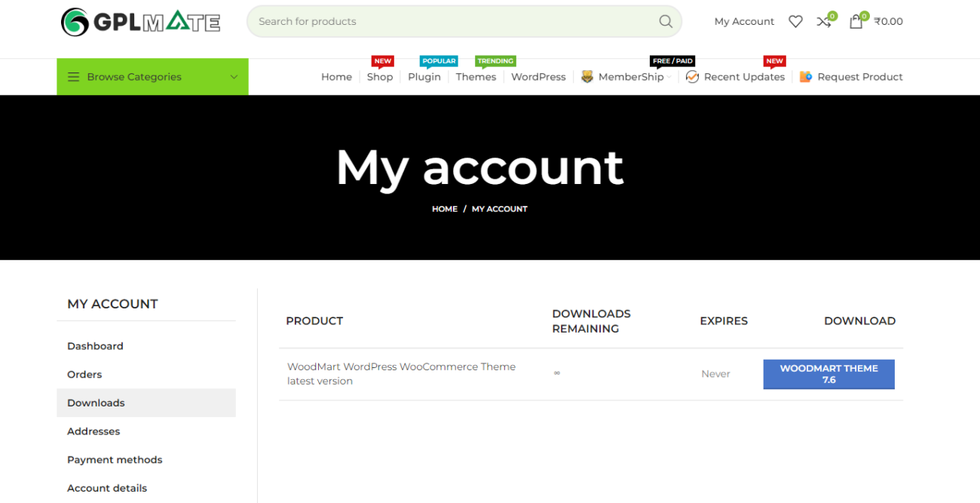Click the TRENDING badge above Themes
The image size is (980, 503).
[x=495, y=61]
